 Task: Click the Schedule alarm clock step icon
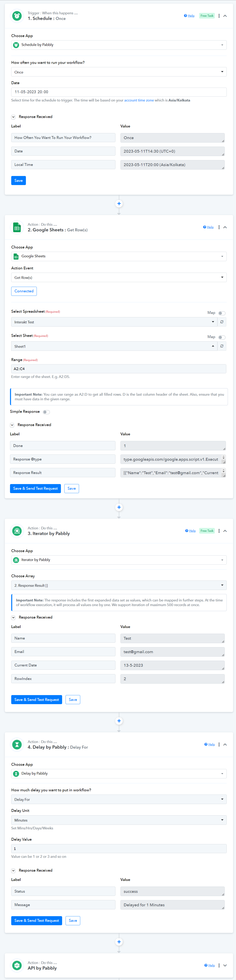[17, 16]
